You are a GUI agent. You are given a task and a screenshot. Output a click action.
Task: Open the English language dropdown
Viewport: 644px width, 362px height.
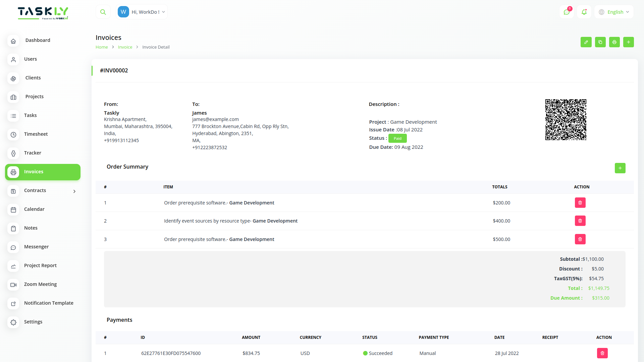614,12
